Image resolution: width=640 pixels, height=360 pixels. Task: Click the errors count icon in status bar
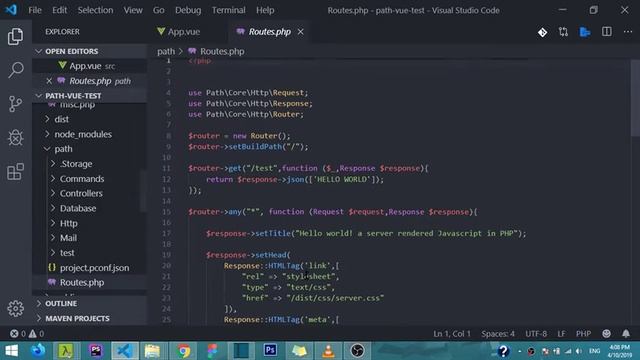(14, 333)
